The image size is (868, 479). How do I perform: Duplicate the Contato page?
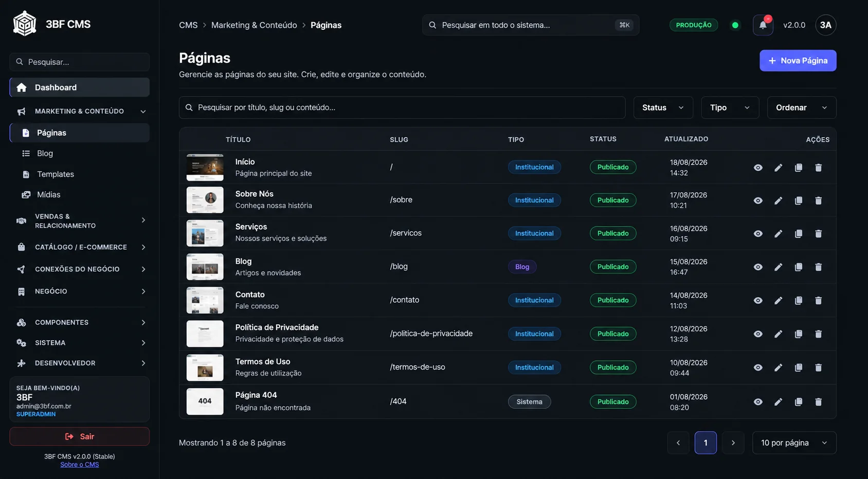click(x=798, y=300)
